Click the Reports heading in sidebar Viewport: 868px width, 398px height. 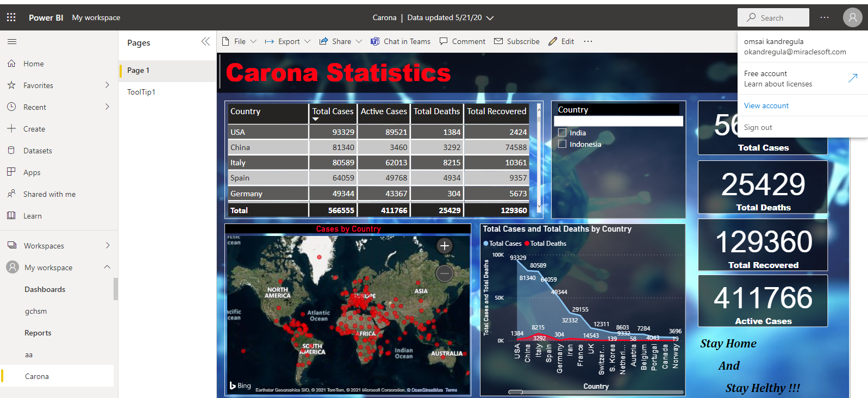pos(38,333)
